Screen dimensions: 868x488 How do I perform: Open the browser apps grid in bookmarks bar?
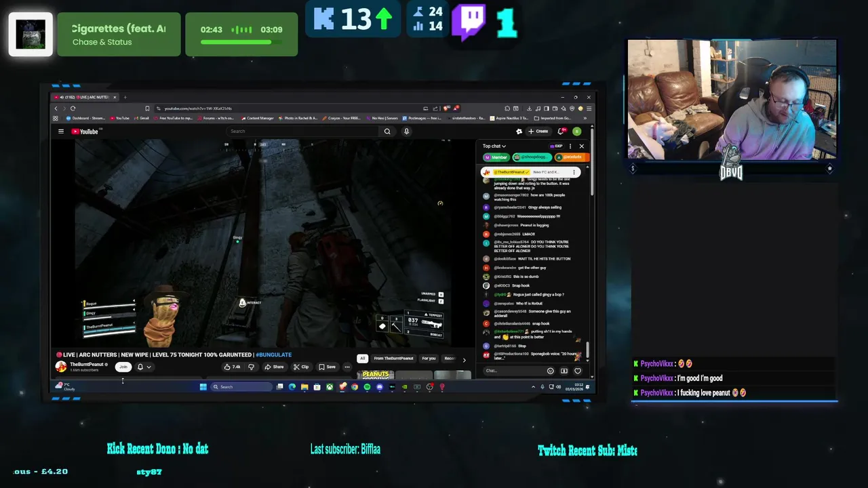click(x=56, y=118)
